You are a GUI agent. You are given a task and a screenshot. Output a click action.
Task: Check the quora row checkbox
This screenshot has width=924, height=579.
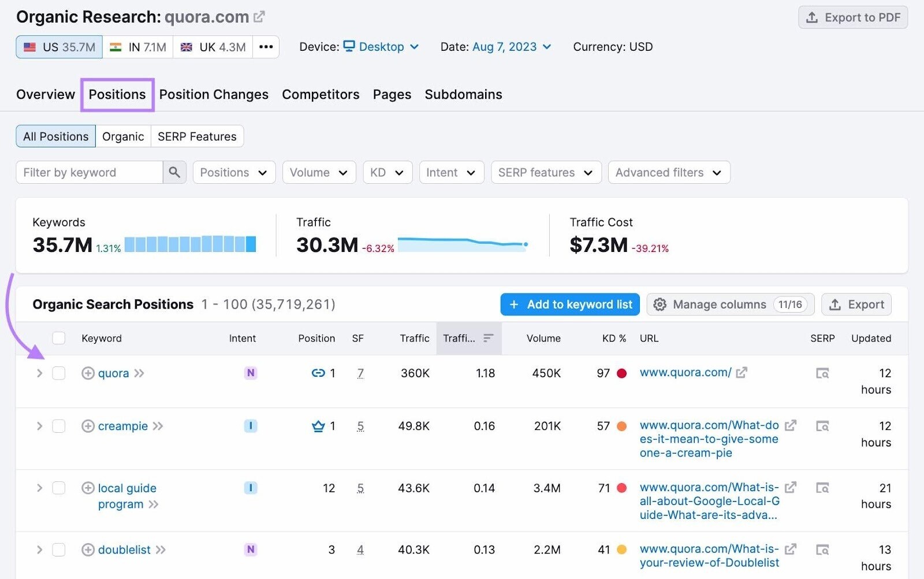[59, 373]
